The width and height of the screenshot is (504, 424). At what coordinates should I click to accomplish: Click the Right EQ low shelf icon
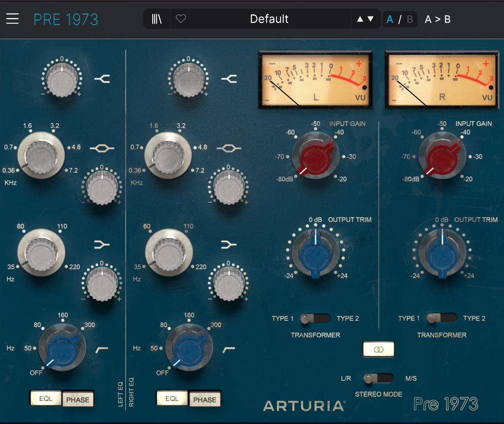[x=229, y=245]
